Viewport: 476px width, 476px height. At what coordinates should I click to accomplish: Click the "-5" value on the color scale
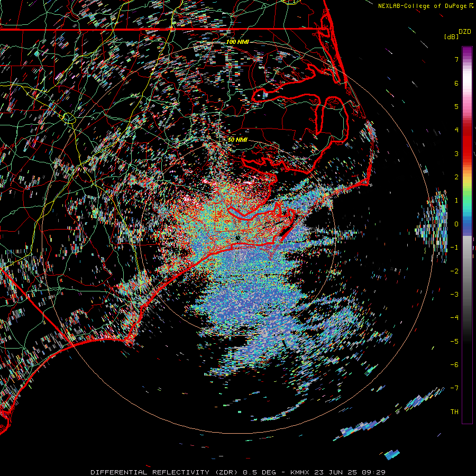pyautogui.click(x=454, y=342)
